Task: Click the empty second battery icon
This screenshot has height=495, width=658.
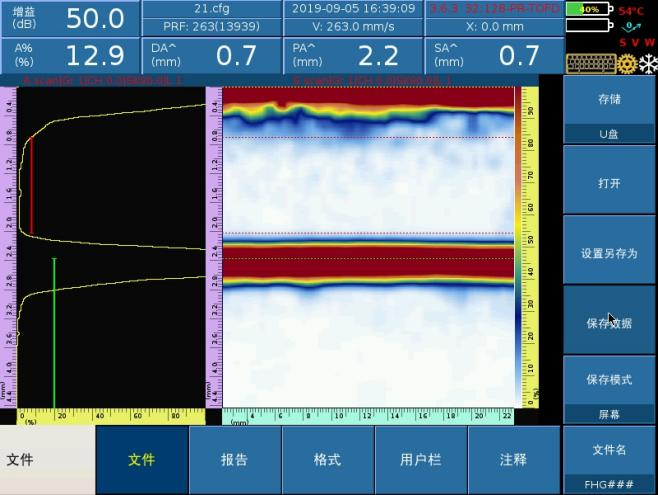Action: click(588, 27)
